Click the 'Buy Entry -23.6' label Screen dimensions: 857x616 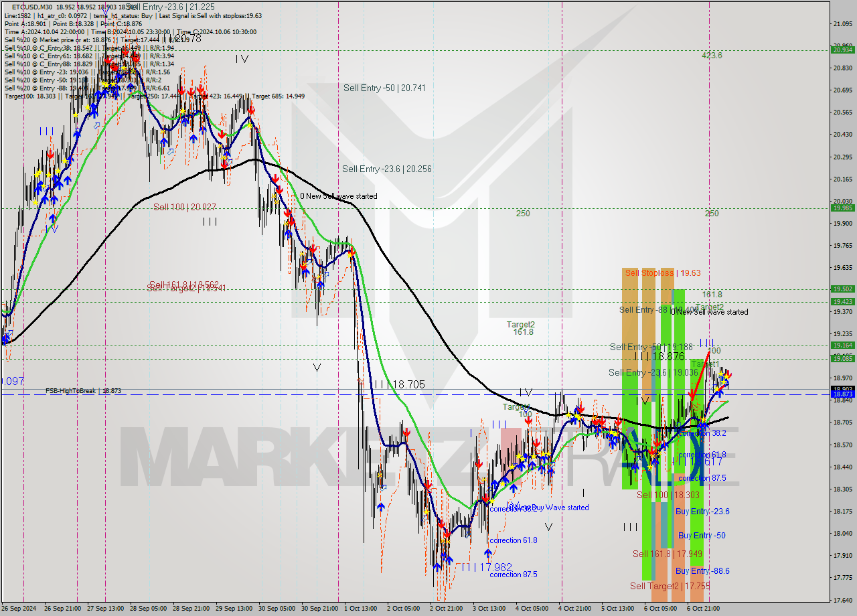[702, 511]
